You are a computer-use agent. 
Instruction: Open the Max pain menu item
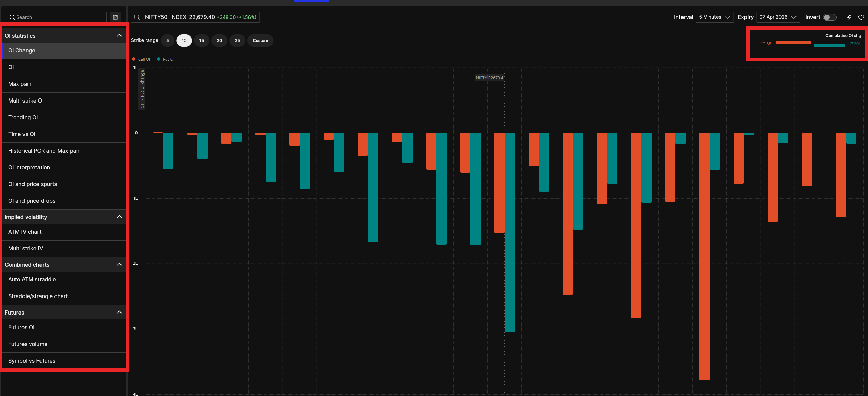click(20, 84)
